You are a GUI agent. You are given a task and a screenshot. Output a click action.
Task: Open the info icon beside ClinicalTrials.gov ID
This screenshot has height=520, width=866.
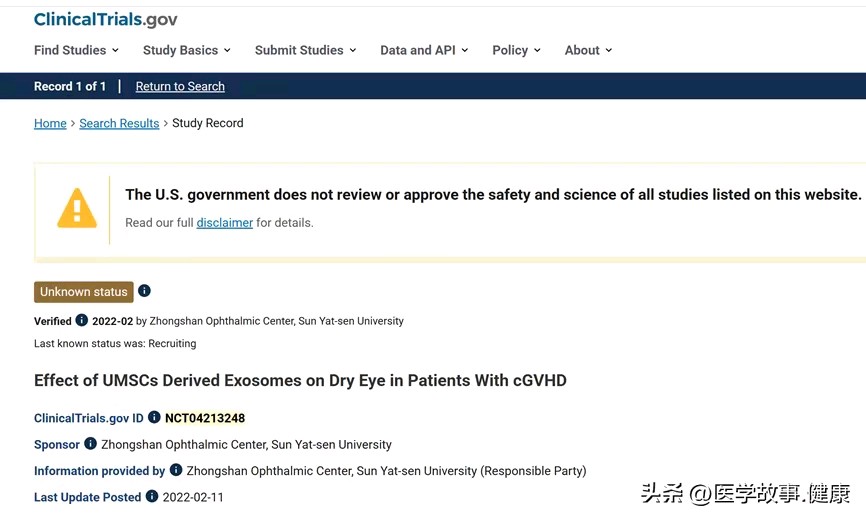pyautogui.click(x=154, y=417)
